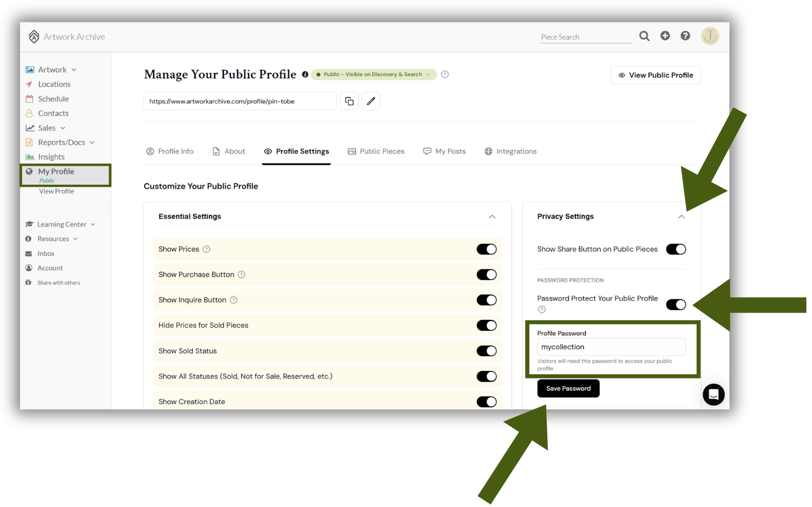Toggle Hide Prices for Sold Pieces
The height and width of the screenshot is (507, 812).
click(486, 325)
